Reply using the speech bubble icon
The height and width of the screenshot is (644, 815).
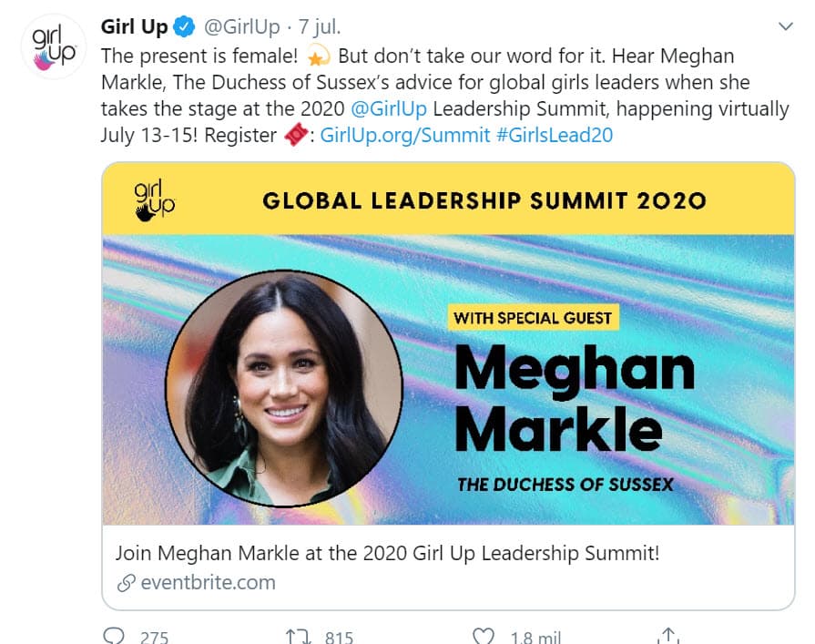114,636
